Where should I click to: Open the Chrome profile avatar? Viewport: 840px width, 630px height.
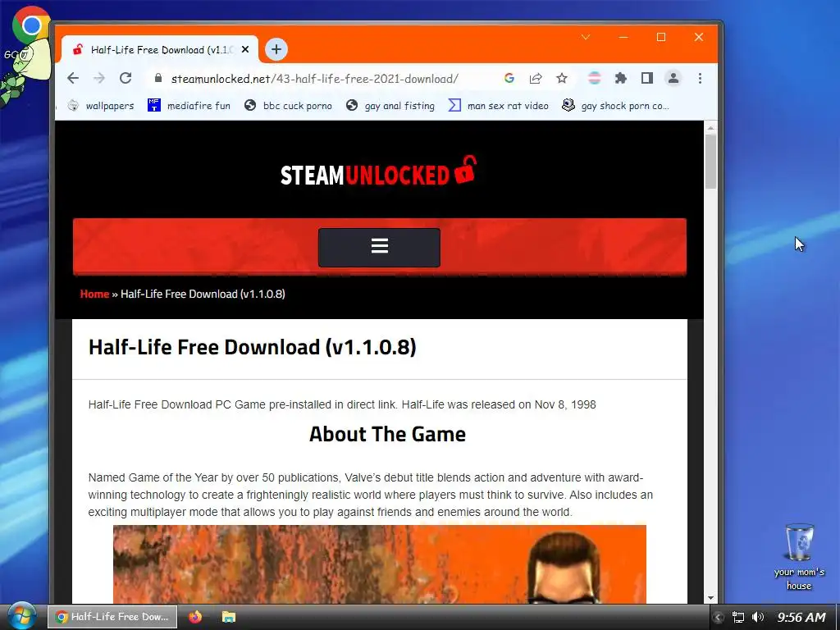point(673,78)
